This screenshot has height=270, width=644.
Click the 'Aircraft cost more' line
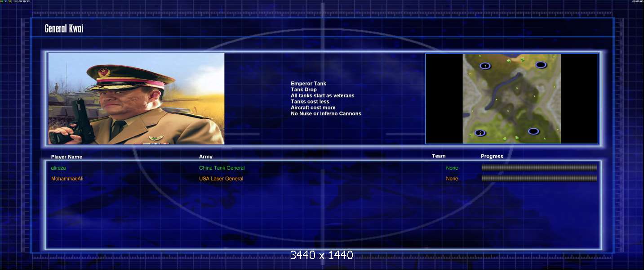tap(313, 108)
